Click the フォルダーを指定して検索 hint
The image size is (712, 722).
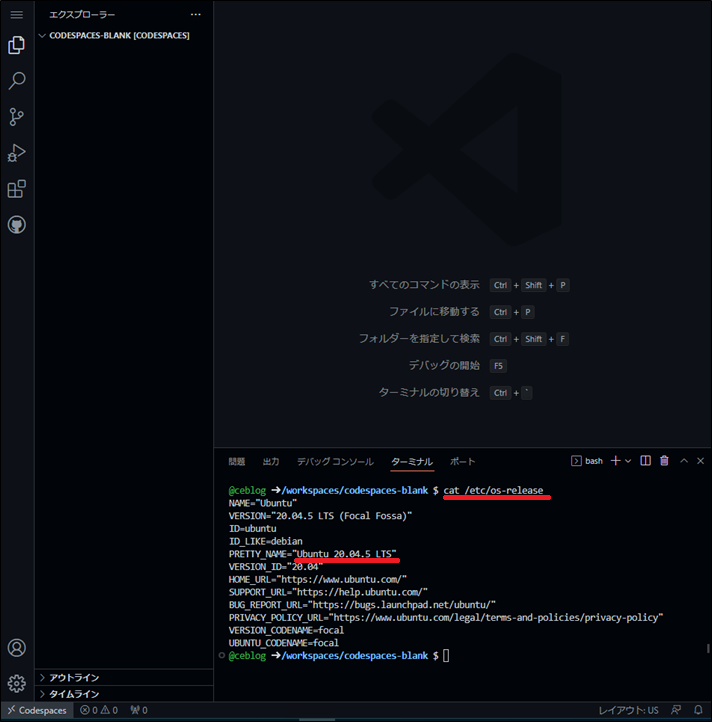click(x=419, y=339)
